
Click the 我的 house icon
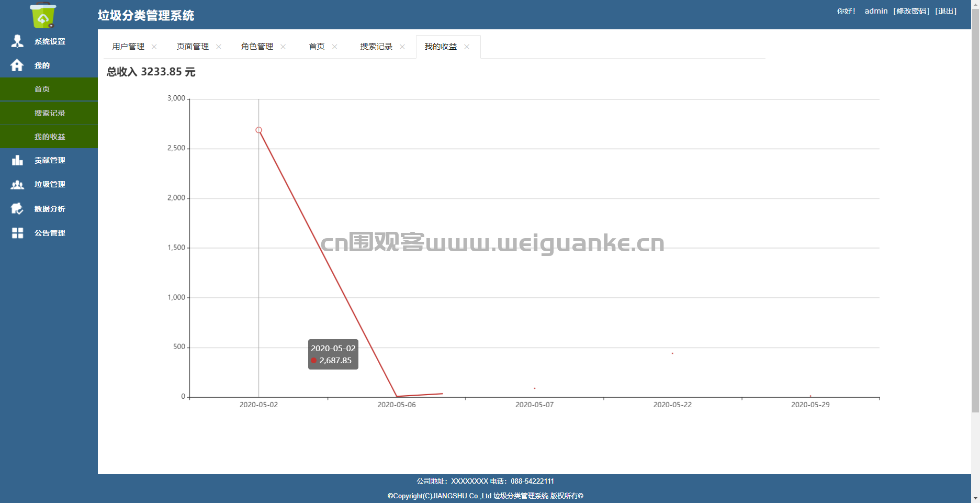click(x=17, y=65)
